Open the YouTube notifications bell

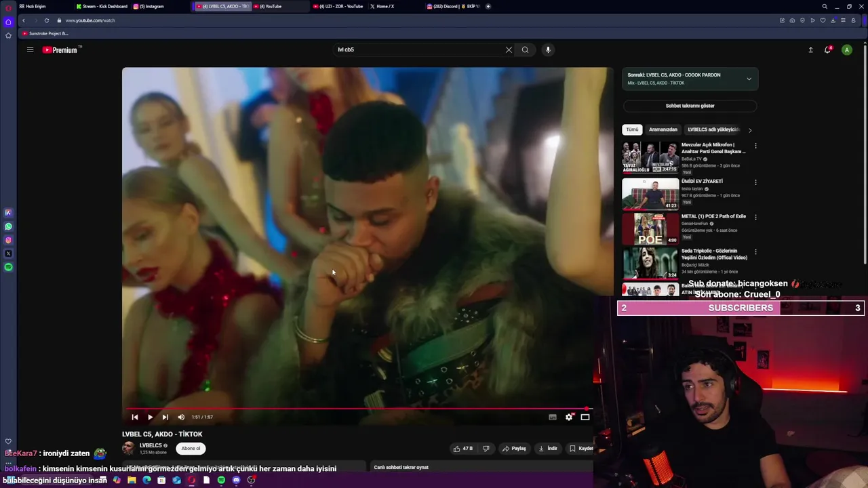click(x=827, y=49)
